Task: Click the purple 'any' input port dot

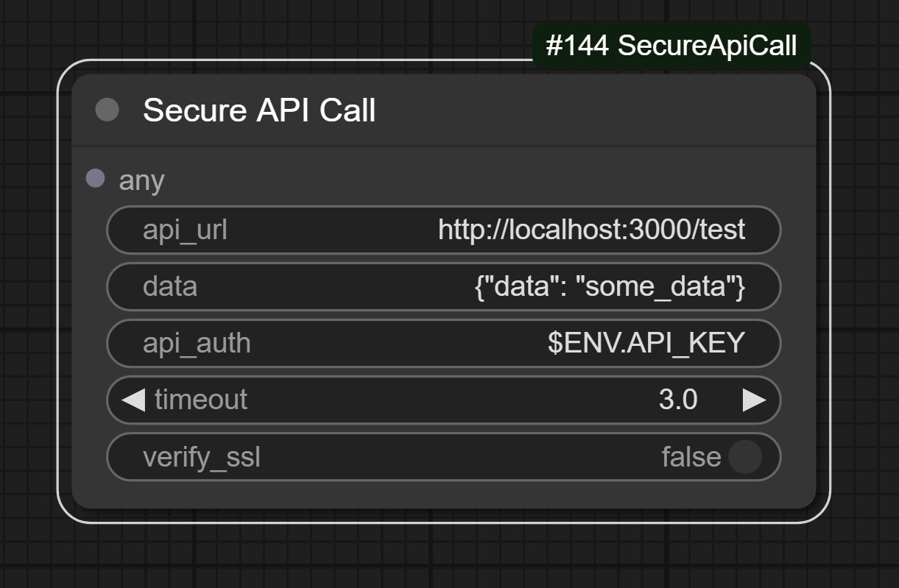Action: (x=95, y=178)
